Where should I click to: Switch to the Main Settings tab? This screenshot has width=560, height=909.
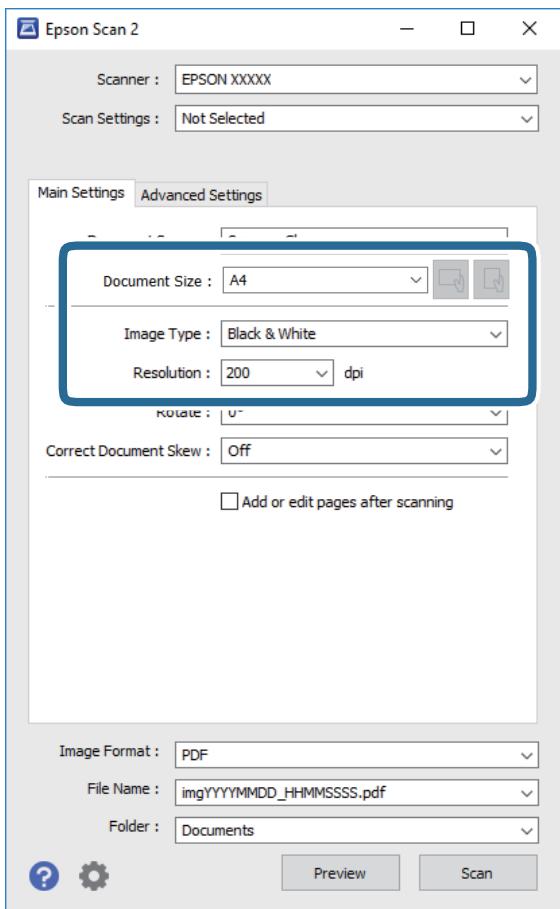point(81,192)
